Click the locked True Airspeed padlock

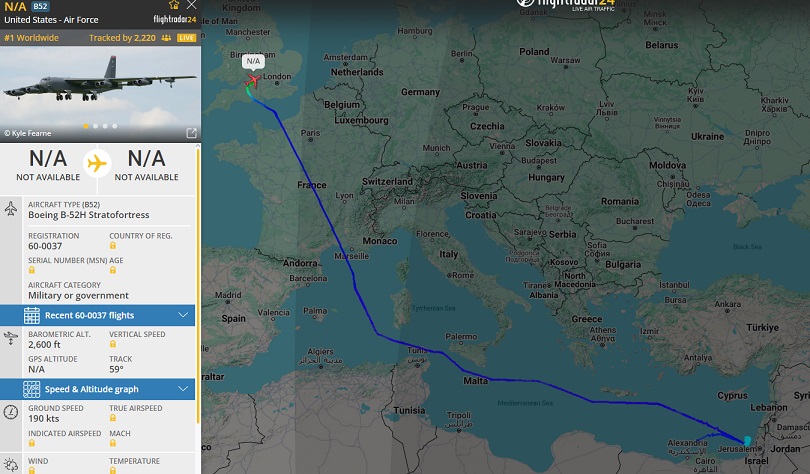coord(113,419)
